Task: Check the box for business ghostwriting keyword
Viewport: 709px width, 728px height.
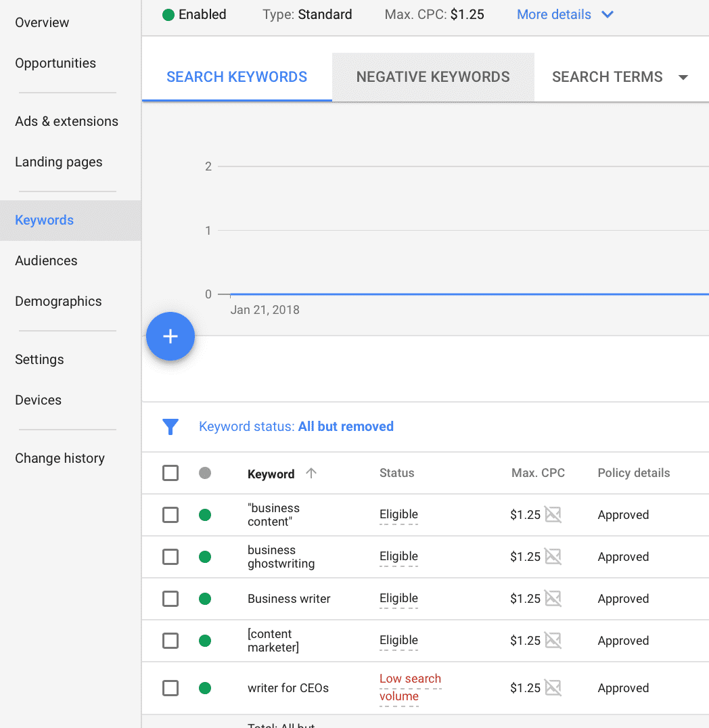Action: click(x=170, y=557)
